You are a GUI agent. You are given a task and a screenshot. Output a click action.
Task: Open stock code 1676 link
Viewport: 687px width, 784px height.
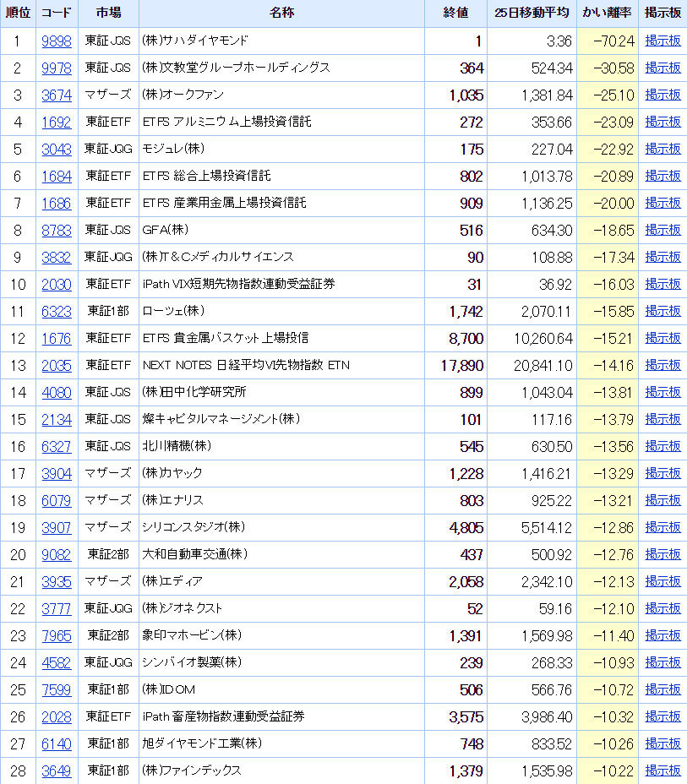coord(57,339)
